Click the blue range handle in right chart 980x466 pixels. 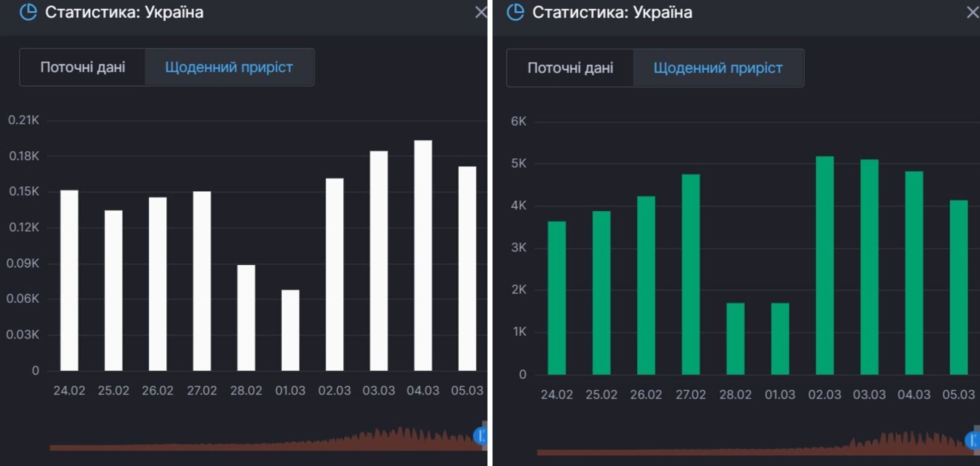tap(972, 440)
